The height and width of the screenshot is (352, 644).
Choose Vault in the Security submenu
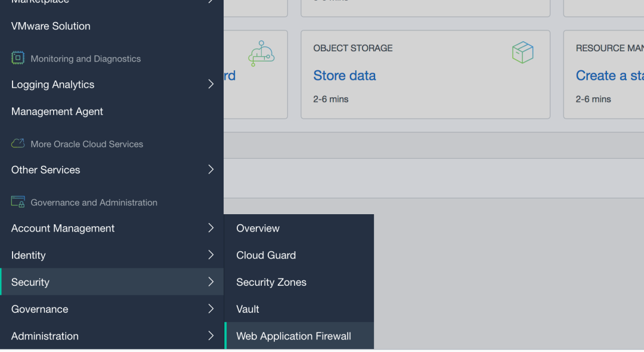click(x=247, y=309)
